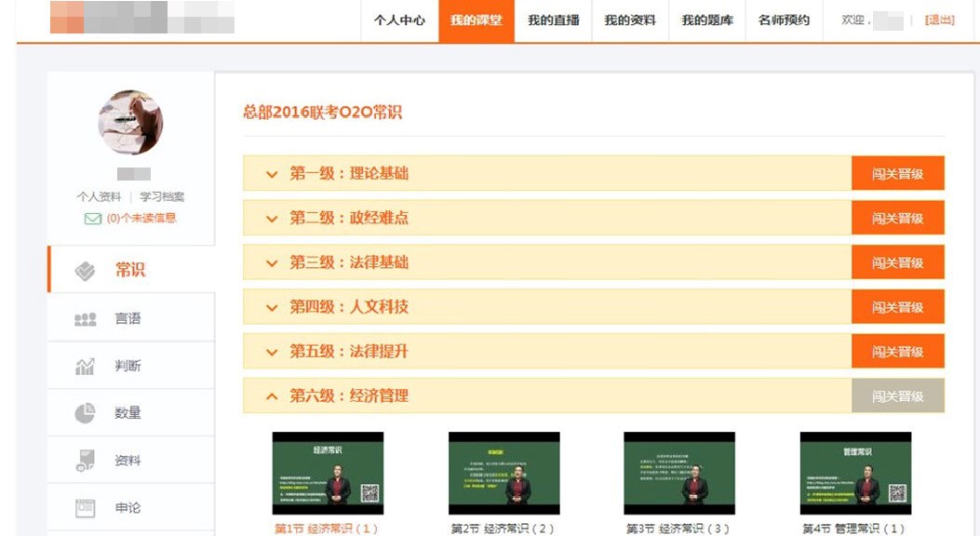Viewport: 980px width, 536px height.
Task: Collapse 第六级：经济管理 chevron
Action: point(272,396)
